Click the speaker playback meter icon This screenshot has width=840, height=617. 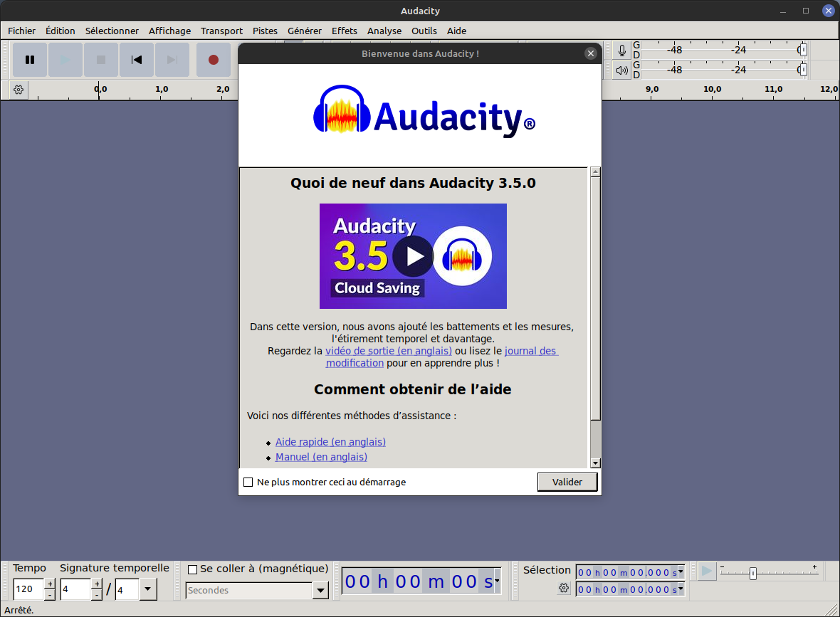point(622,70)
